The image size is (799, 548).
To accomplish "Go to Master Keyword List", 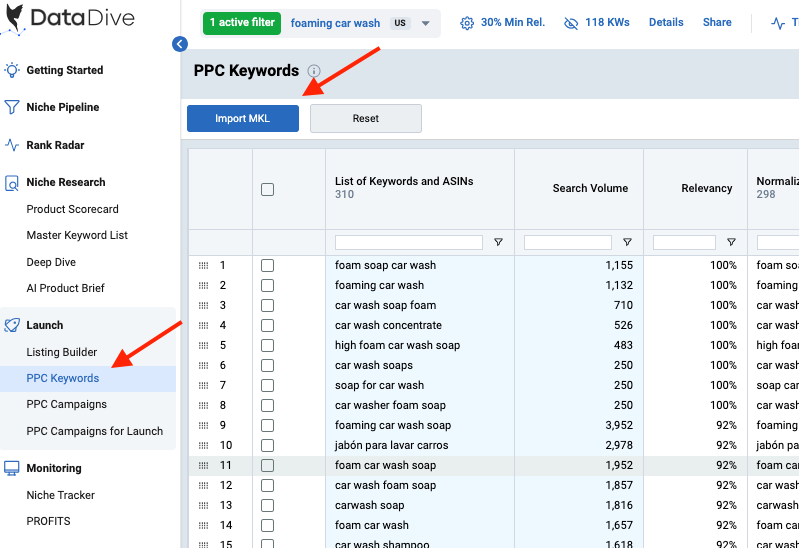I will [77, 235].
